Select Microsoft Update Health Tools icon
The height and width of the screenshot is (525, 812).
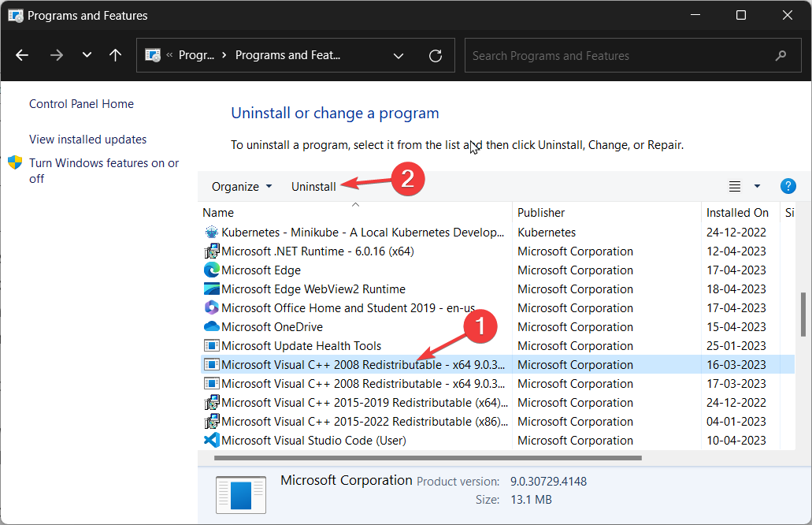pyautogui.click(x=211, y=346)
